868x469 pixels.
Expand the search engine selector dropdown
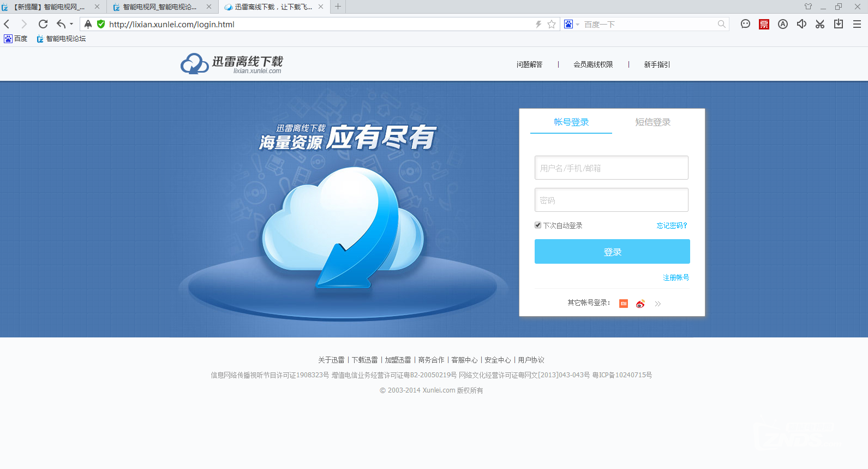577,25
